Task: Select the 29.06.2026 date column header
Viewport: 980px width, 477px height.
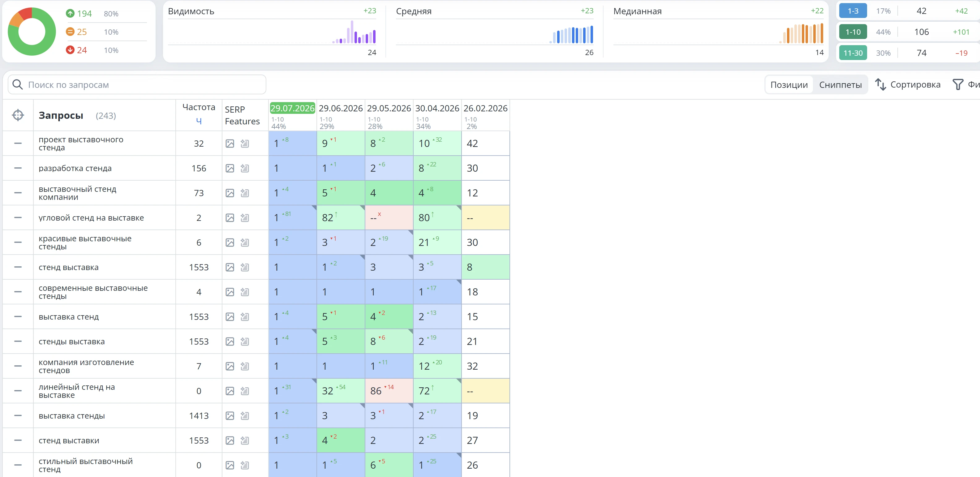Action: tap(341, 108)
